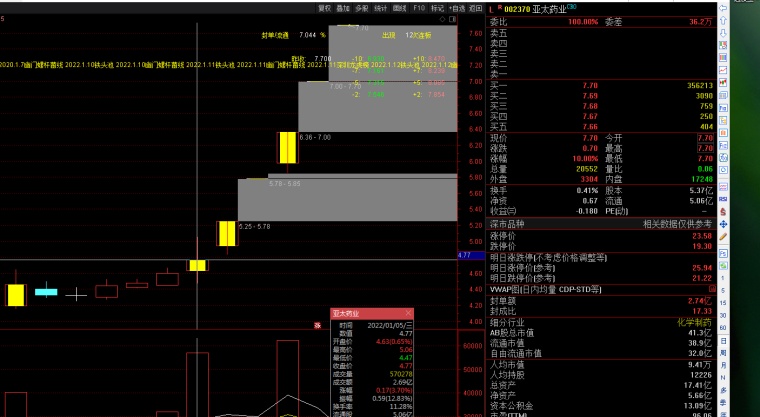
Task: Click the diamond icon above chart
Action: pyautogui.click(x=442, y=19)
